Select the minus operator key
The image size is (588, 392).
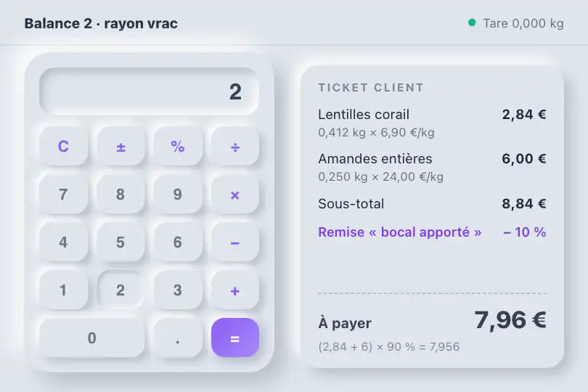click(234, 242)
